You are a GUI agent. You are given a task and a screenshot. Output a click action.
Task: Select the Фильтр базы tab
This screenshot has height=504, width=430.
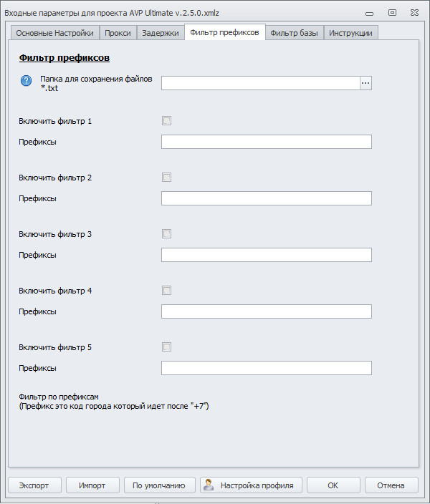coord(294,33)
